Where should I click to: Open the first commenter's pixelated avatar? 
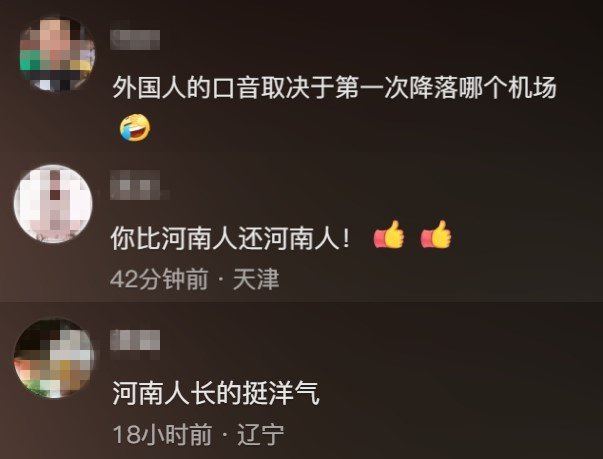coord(57,54)
